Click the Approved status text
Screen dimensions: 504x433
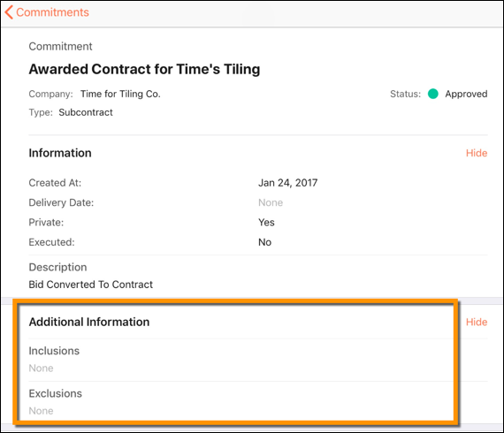[466, 94]
